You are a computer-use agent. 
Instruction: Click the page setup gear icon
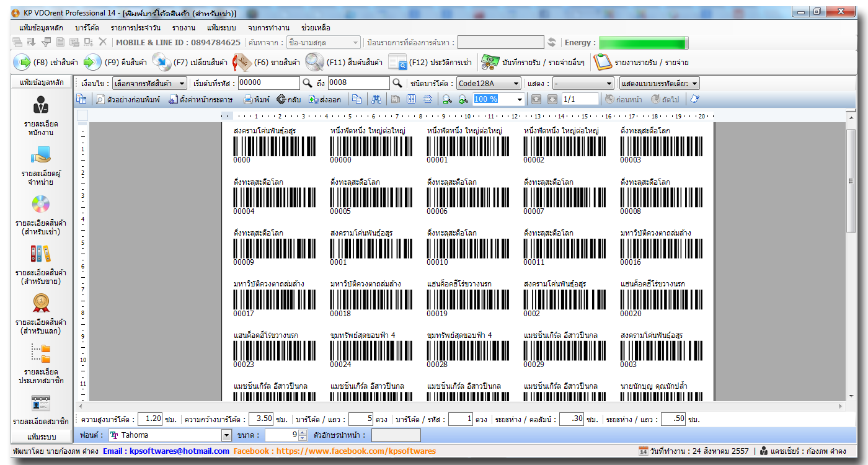tap(174, 99)
